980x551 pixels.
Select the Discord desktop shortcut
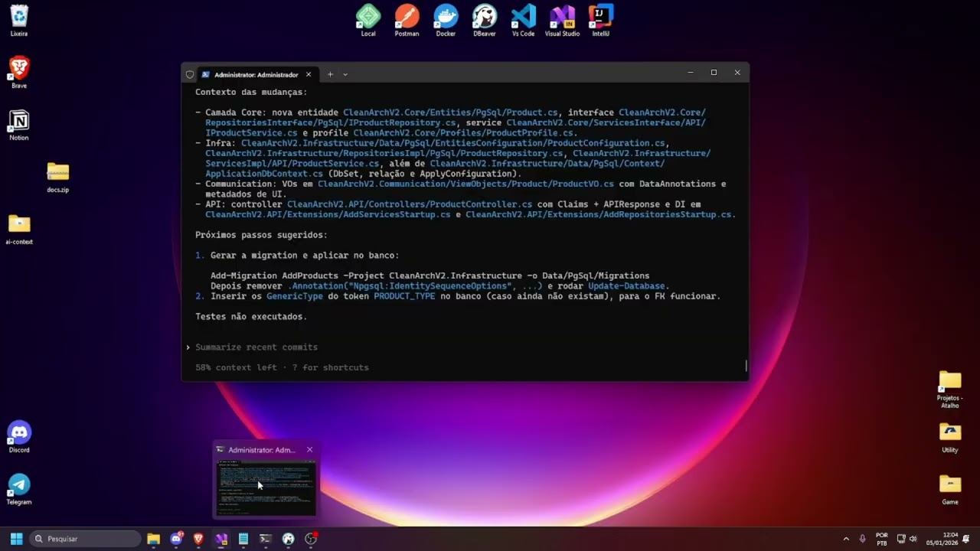pos(19,437)
